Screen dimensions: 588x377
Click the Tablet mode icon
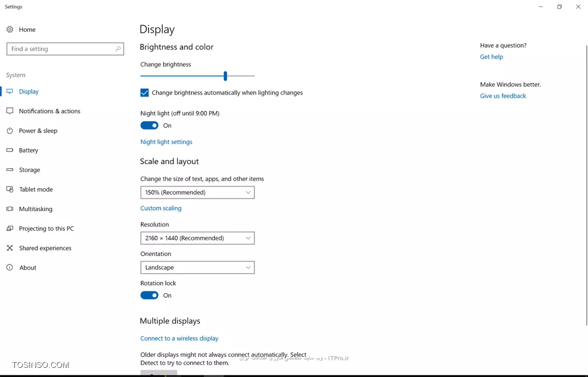pyautogui.click(x=10, y=189)
